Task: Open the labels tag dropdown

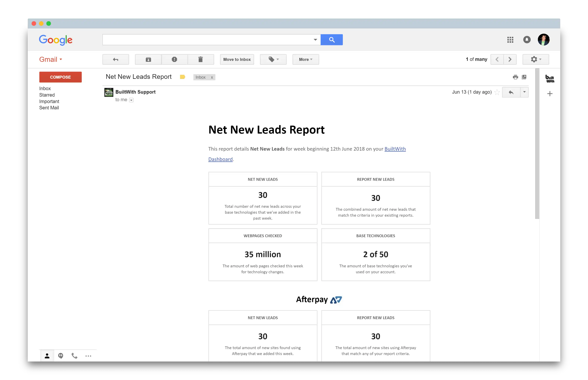Action: pos(273,59)
